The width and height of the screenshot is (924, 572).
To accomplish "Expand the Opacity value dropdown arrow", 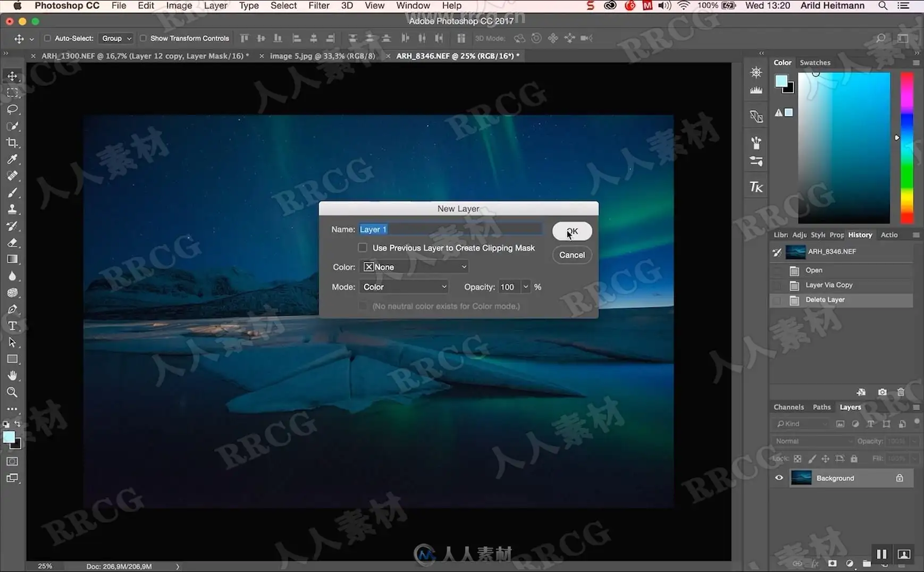I will [x=526, y=287].
